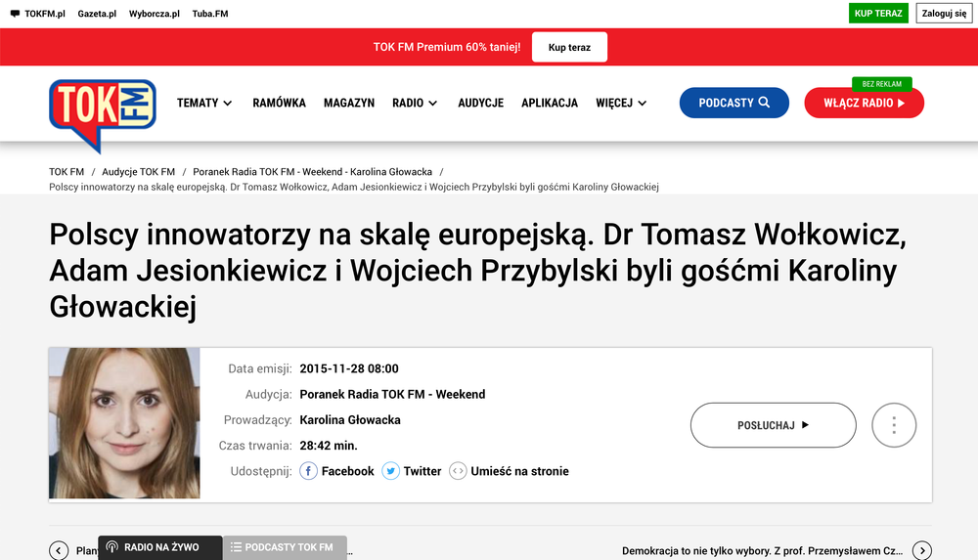
Task: Click the Zaloguj się button
Action: pos(944,14)
